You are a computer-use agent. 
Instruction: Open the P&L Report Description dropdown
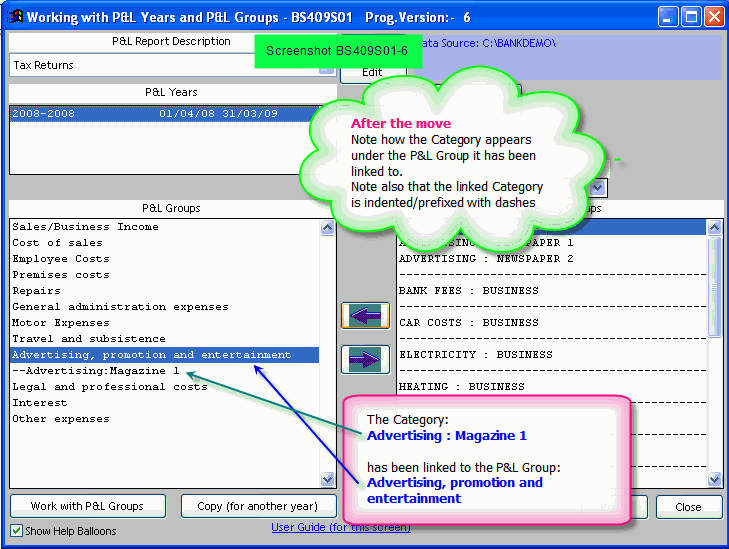(x=326, y=66)
